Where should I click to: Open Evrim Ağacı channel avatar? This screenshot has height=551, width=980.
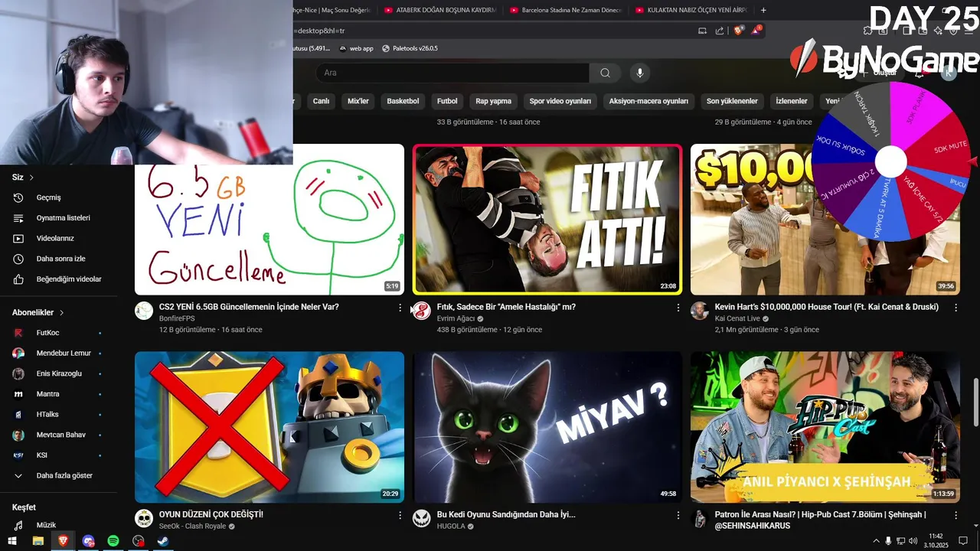tap(421, 311)
